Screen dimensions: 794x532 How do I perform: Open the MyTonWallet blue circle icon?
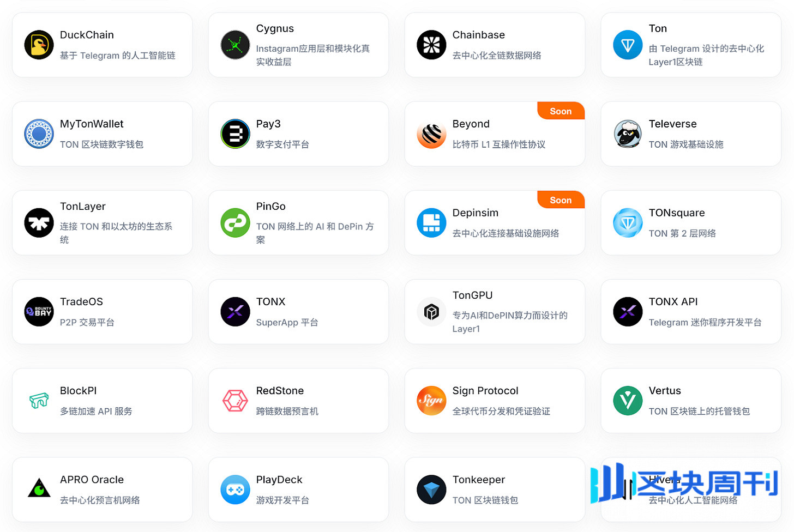[39, 134]
